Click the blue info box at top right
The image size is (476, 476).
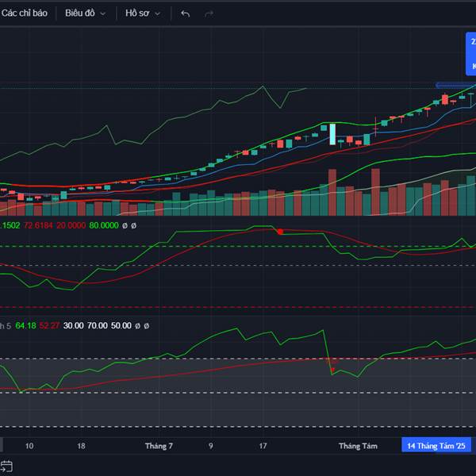pyautogui.click(x=470, y=54)
